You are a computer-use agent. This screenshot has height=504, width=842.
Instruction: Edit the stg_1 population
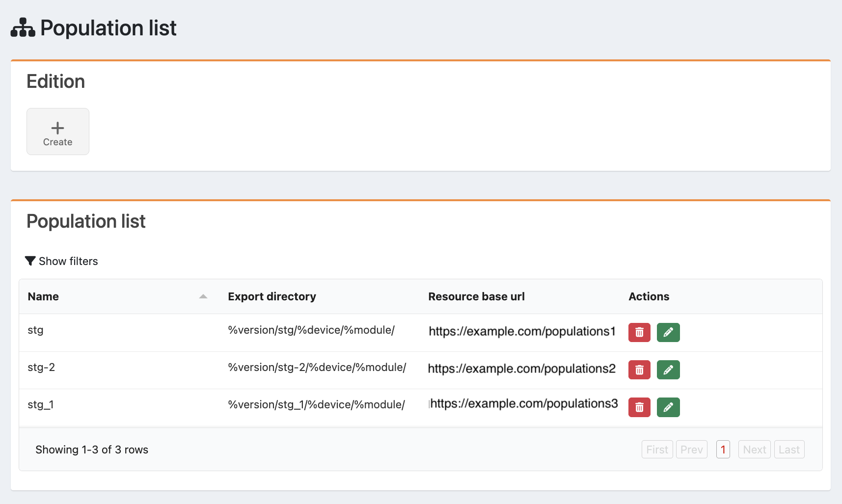coord(668,407)
